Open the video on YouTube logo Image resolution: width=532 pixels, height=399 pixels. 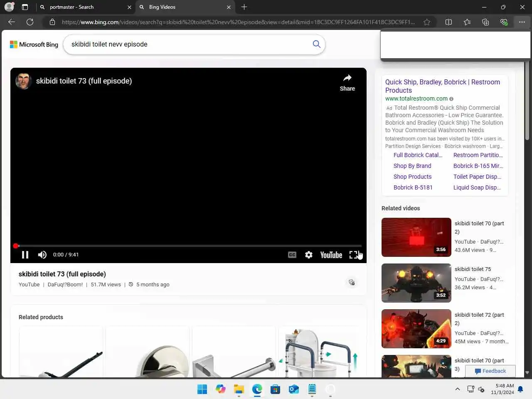click(331, 255)
